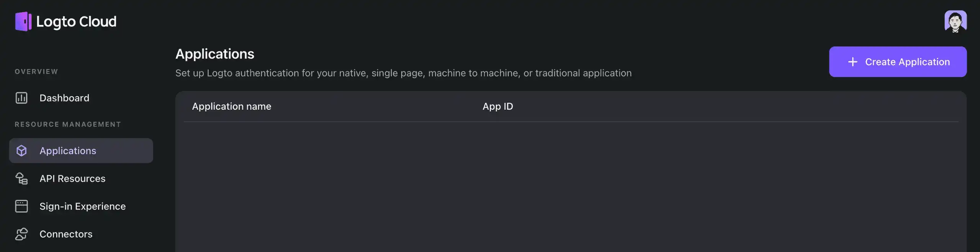Click the plus icon in Create Application
This screenshot has height=252, width=980.
pyautogui.click(x=853, y=62)
